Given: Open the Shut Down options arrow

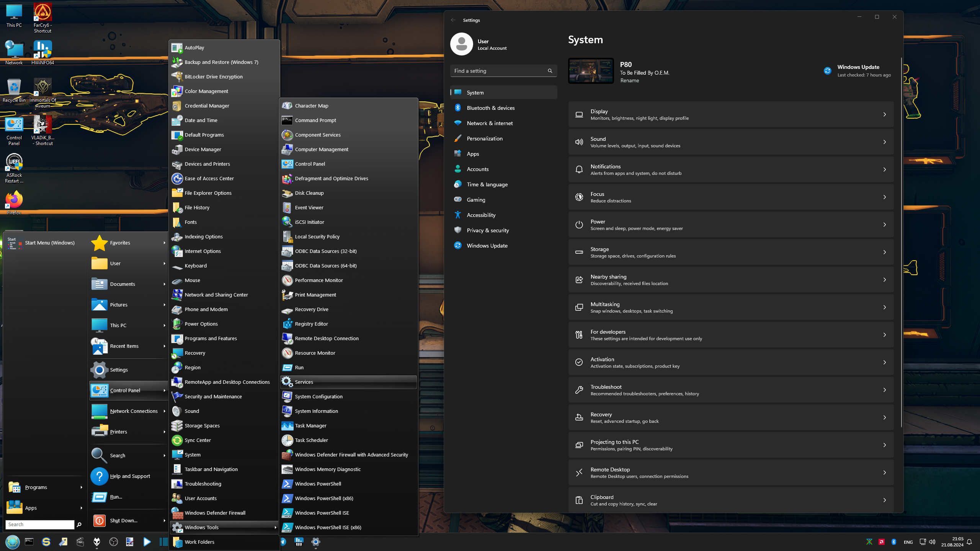Looking at the screenshot, I should (x=164, y=520).
